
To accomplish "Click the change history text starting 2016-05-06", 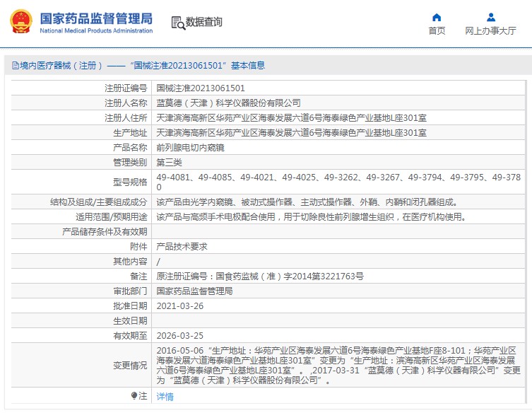I will [338, 366].
